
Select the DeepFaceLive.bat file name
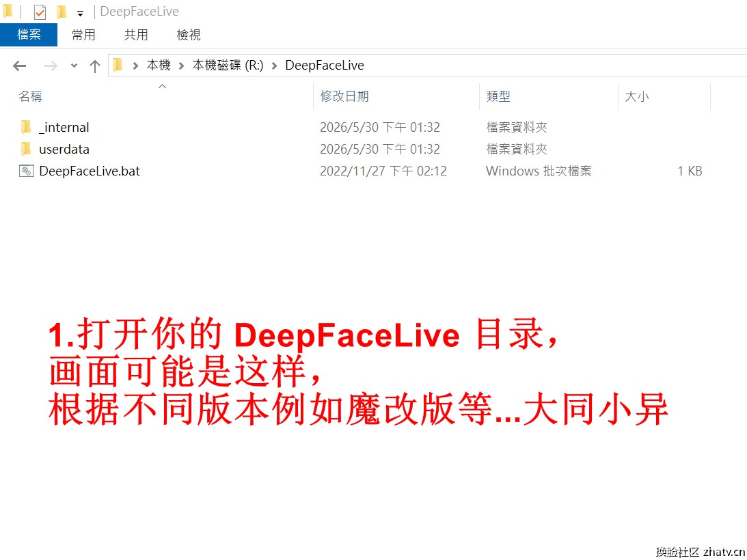[x=90, y=171]
